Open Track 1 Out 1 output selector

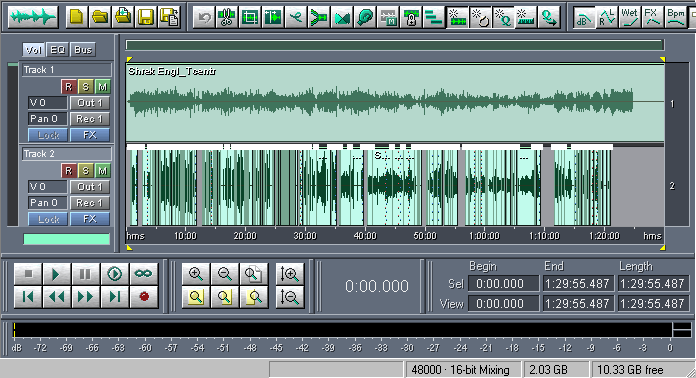[x=90, y=103]
